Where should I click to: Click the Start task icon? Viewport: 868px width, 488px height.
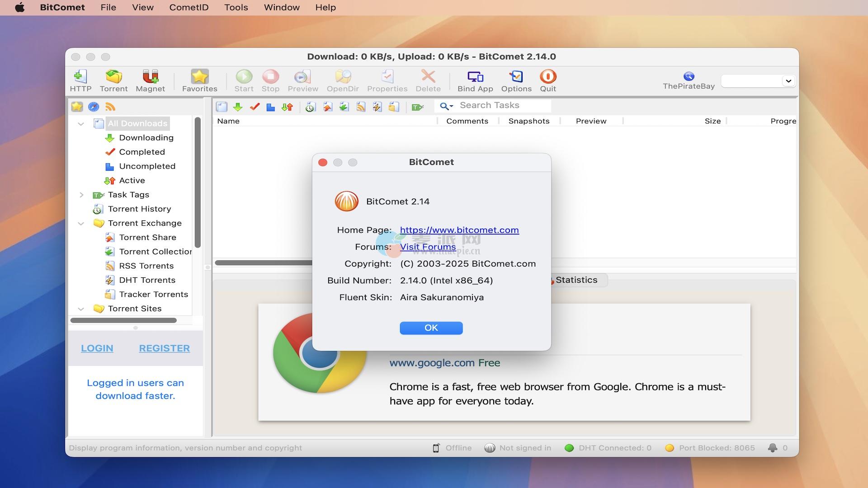click(x=244, y=81)
